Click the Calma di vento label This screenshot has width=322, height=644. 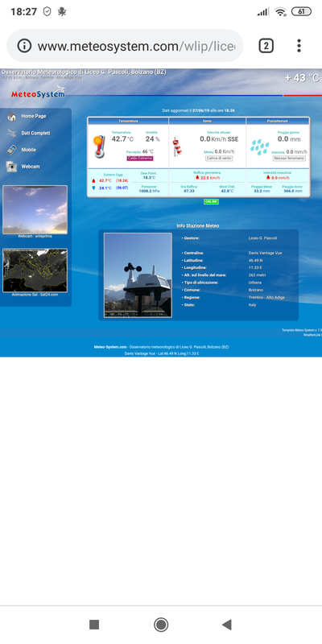click(x=219, y=159)
